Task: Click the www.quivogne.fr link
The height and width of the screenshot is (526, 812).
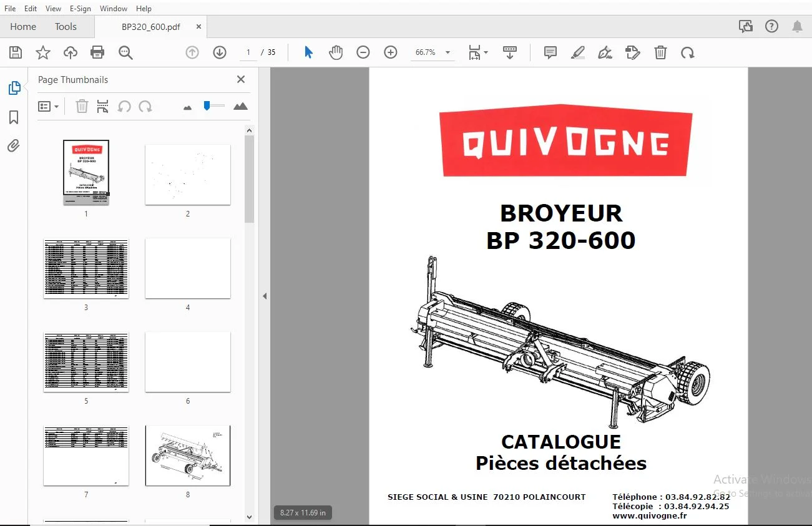Action: pos(650,516)
